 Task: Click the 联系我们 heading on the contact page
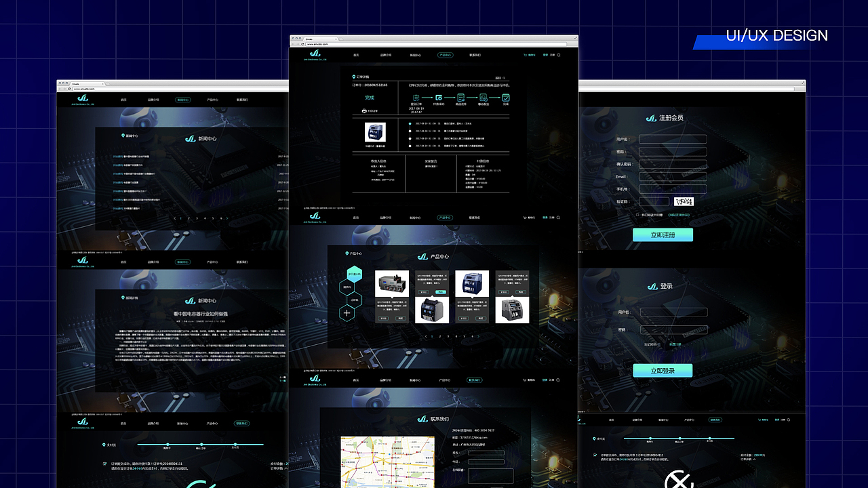click(x=439, y=419)
